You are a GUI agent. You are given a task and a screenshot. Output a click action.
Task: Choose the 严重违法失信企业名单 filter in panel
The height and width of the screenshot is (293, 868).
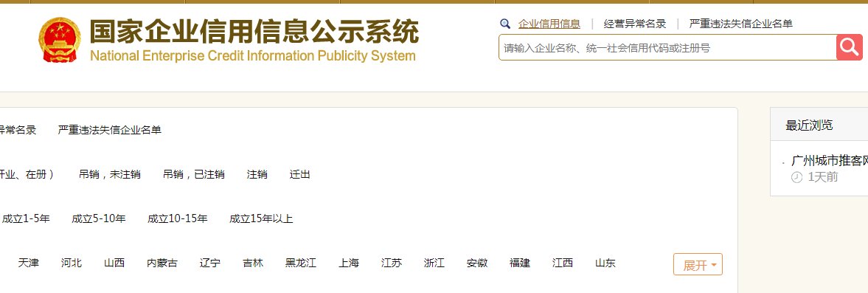coord(110,130)
